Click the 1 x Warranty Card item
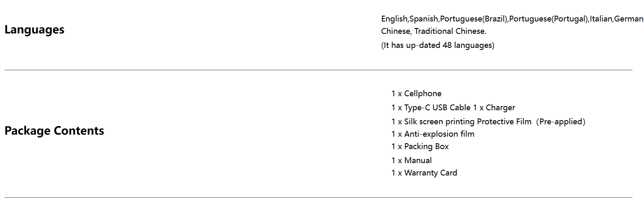 424,173
